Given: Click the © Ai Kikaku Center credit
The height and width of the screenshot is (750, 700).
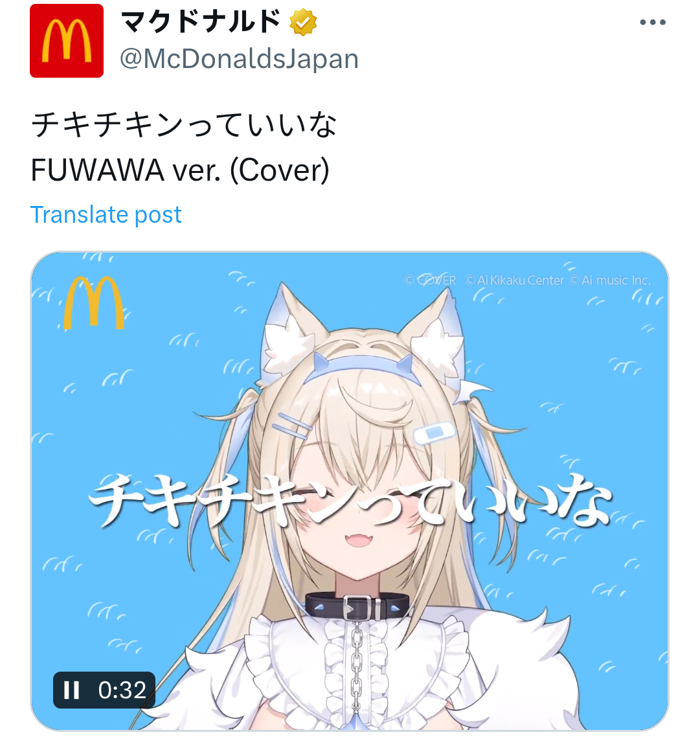Looking at the screenshot, I should coord(515,280).
